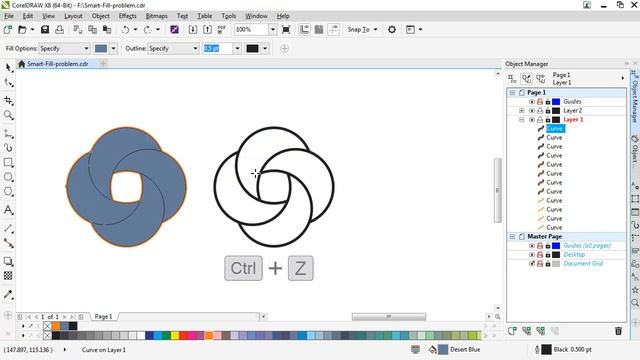Select the Artistic Media tool
The height and width of the screenshot is (360, 640).
point(8,147)
